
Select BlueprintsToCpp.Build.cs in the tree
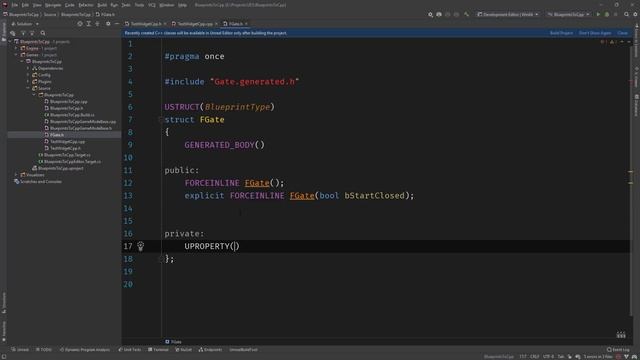click(x=72, y=115)
